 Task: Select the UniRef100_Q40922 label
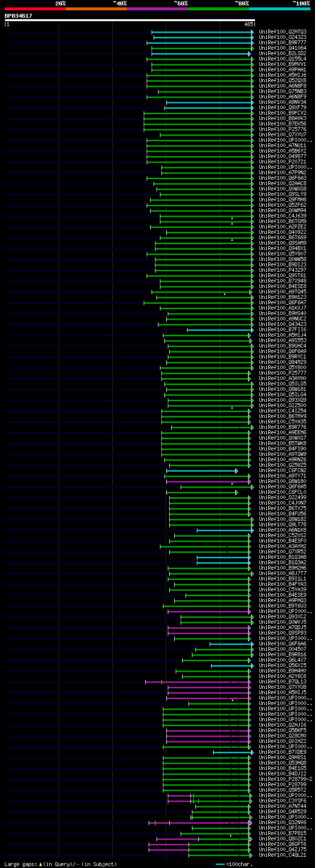tap(283, 232)
